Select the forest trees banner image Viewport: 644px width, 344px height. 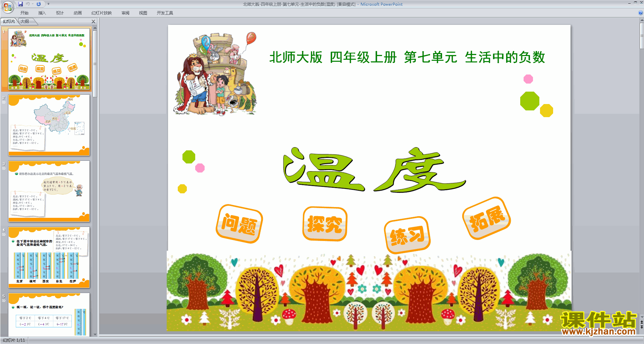[x=369, y=291]
